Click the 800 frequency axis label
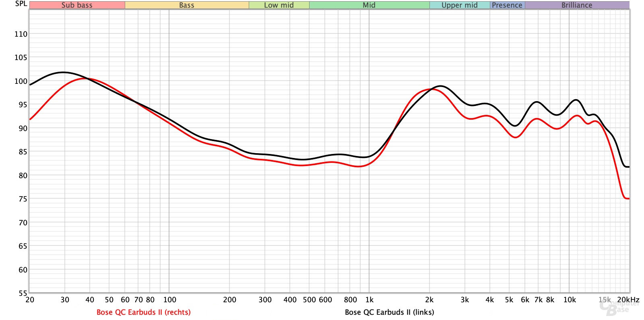Image resolution: width=644 pixels, height=320 pixels. (350, 300)
